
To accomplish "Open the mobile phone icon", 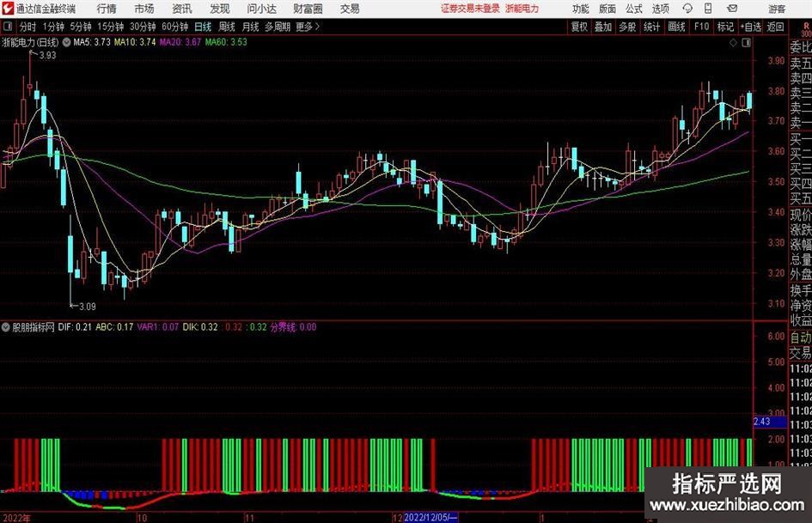I will coord(708,9).
